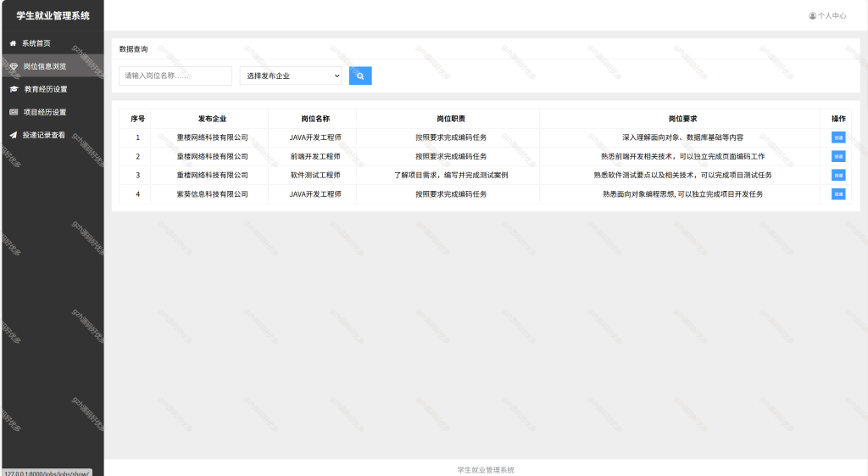This screenshot has height=476, width=868.
Task: Click the graduation cap icon beside 教育经历设置
Action: (14, 89)
